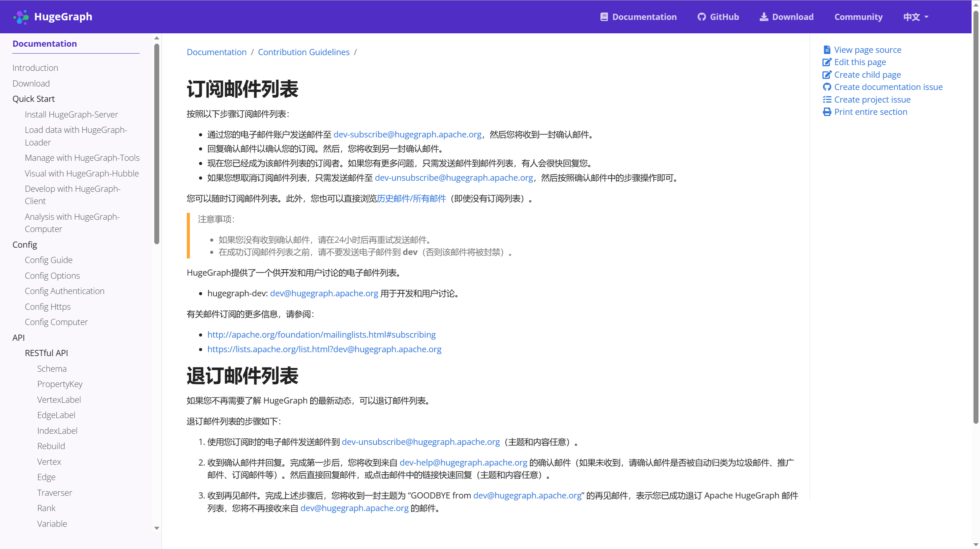
Task: Open the 中文 language dropdown
Action: (x=916, y=17)
